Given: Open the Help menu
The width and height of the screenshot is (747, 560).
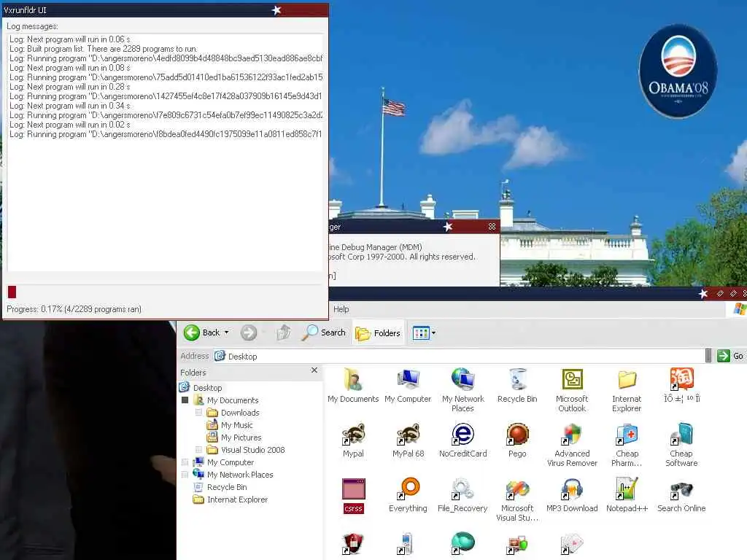Looking at the screenshot, I should (341, 309).
